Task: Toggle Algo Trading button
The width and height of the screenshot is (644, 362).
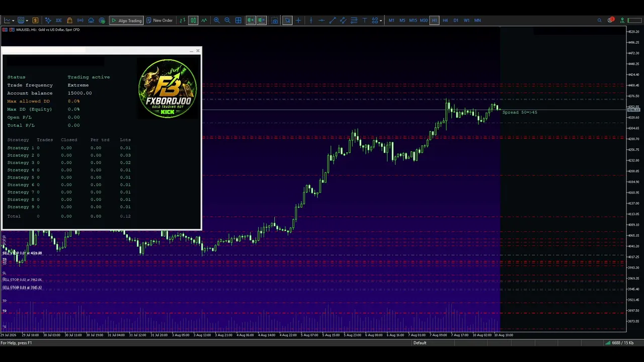Action: [x=126, y=20]
